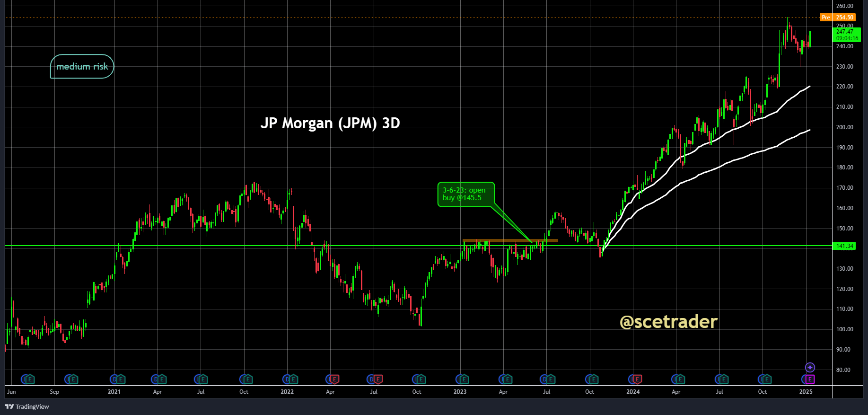Open the green earnings icon at Jul 2021
This screenshot has width=868, height=415.
tap(202, 379)
